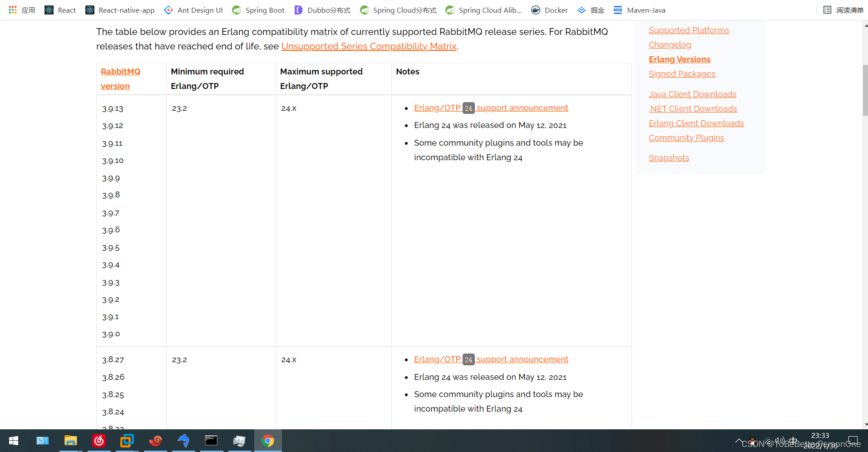This screenshot has width=868, height=452.
Task: Open the 阅读清单 reading list
Action: click(843, 10)
